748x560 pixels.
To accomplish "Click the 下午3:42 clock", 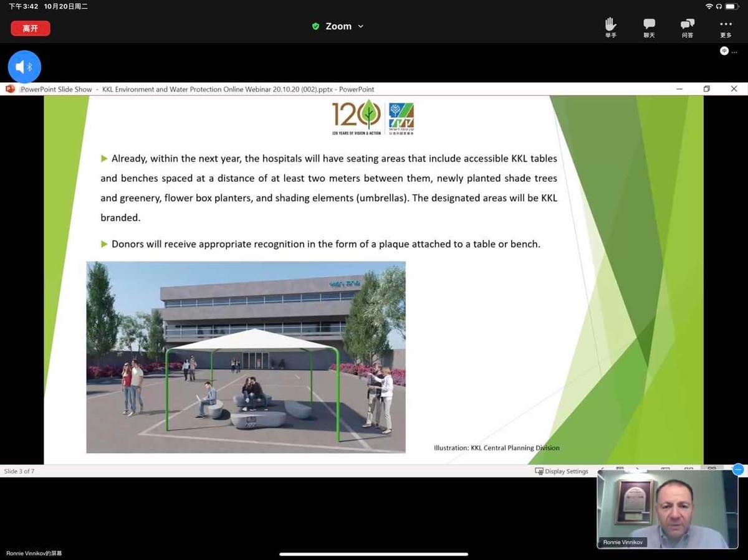I will 24,6.
